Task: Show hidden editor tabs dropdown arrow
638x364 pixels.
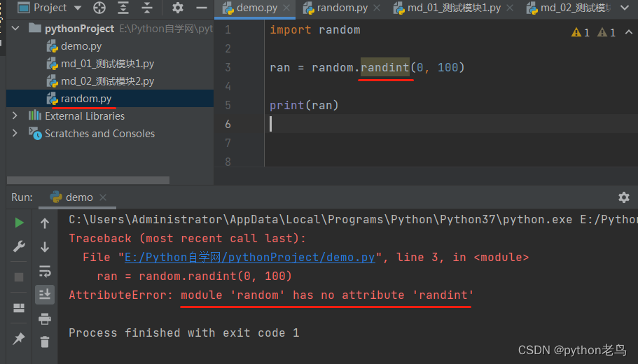Action: tap(625, 8)
